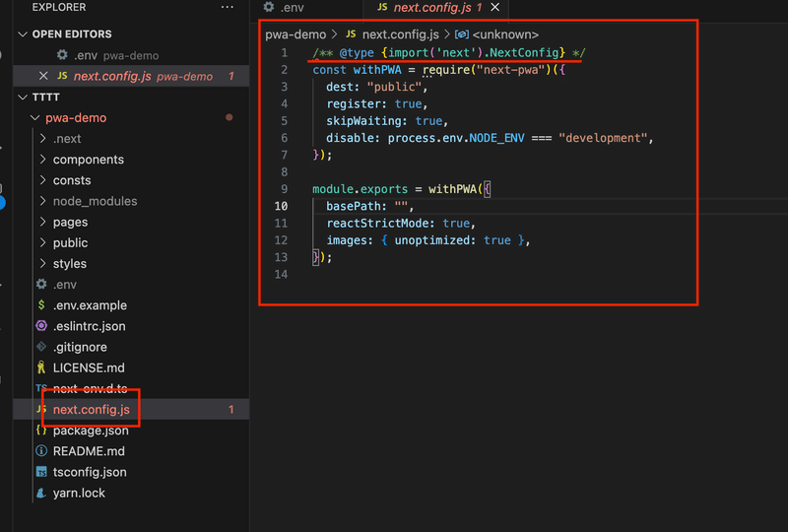788x532 pixels.
Task: Expand the styles folder
Action: [43, 263]
